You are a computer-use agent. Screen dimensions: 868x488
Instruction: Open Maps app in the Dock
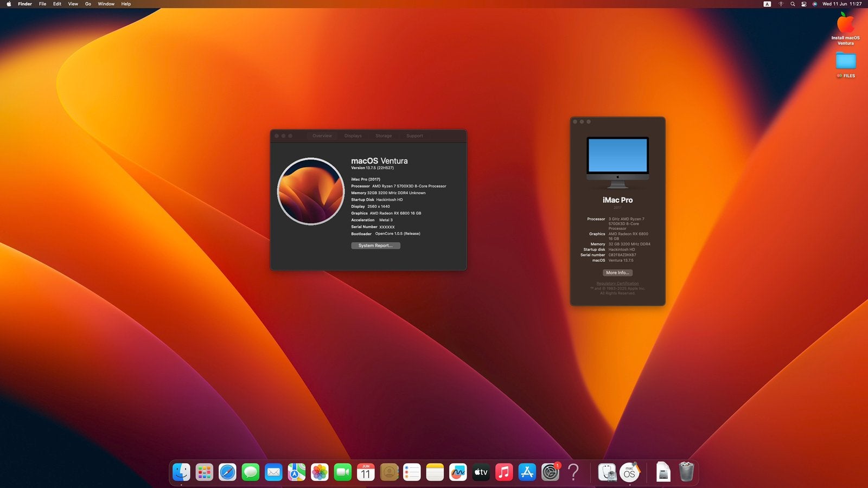pos(297,472)
